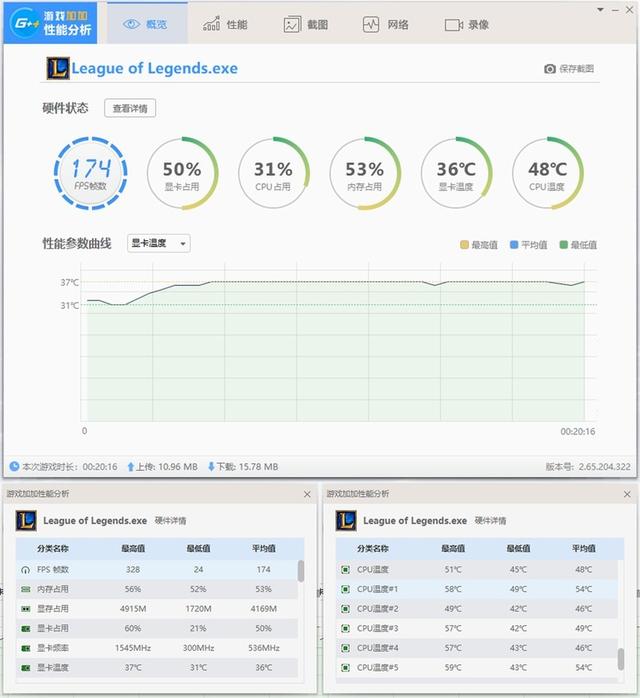Click the CPU温度#5 row chip icon
Viewport: 640px width, 698px height.
click(345, 667)
